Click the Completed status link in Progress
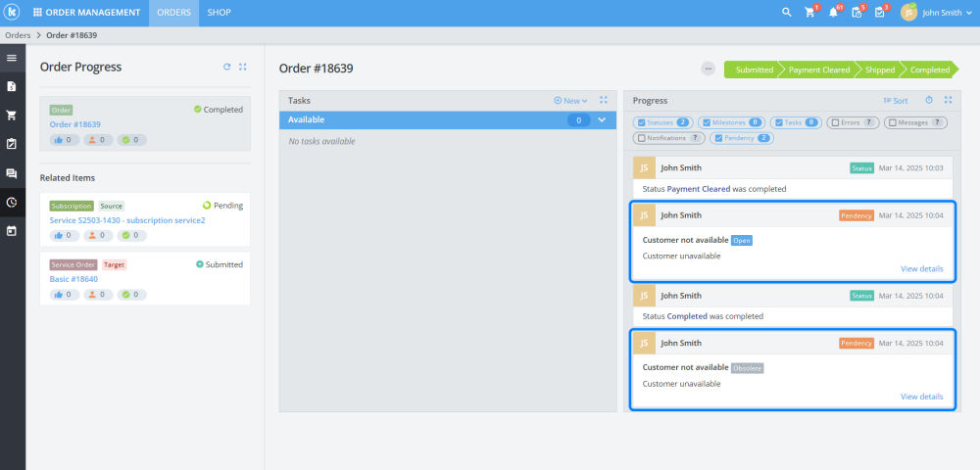 tap(687, 316)
